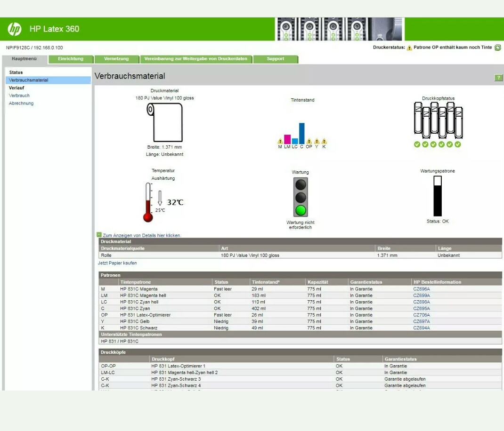Click the media roll illustration
The width and height of the screenshot is (504, 431).
[x=164, y=122]
